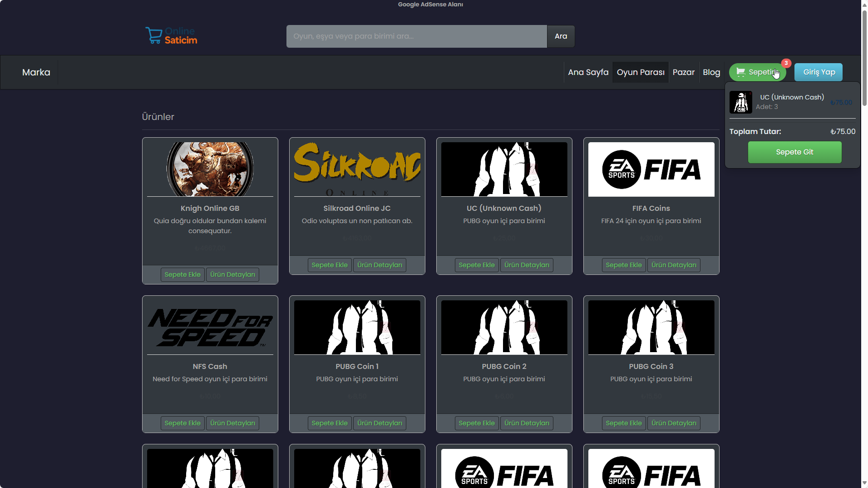Add NFS Cash to cart

pos(182,423)
